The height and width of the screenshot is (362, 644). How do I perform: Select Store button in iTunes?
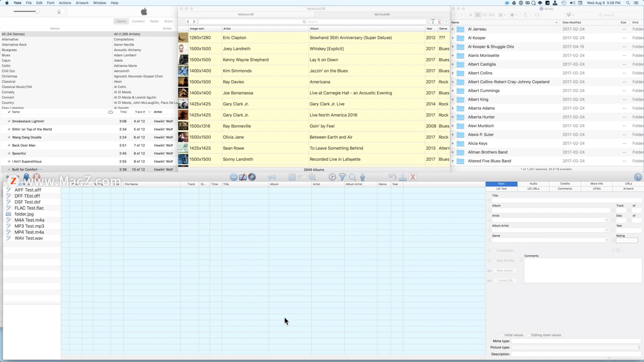pos(168,21)
